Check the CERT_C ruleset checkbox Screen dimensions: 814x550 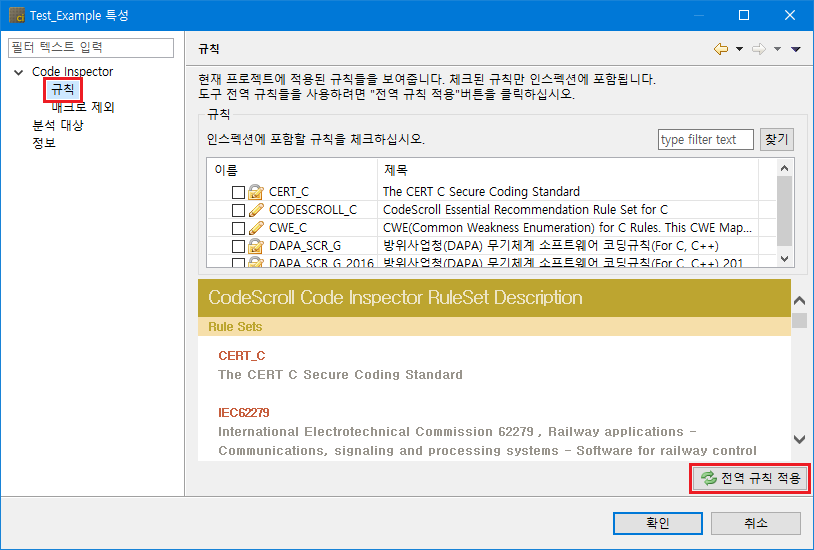point(238,192)
